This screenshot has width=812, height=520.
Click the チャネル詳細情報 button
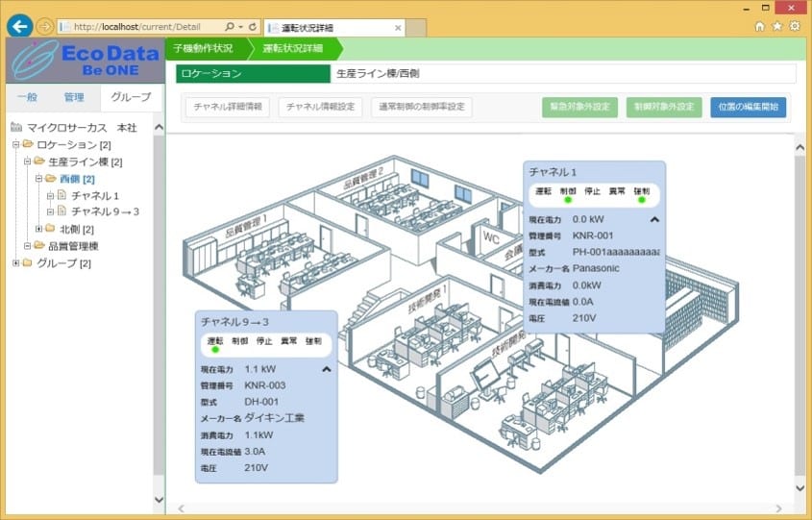click(228, 107)
